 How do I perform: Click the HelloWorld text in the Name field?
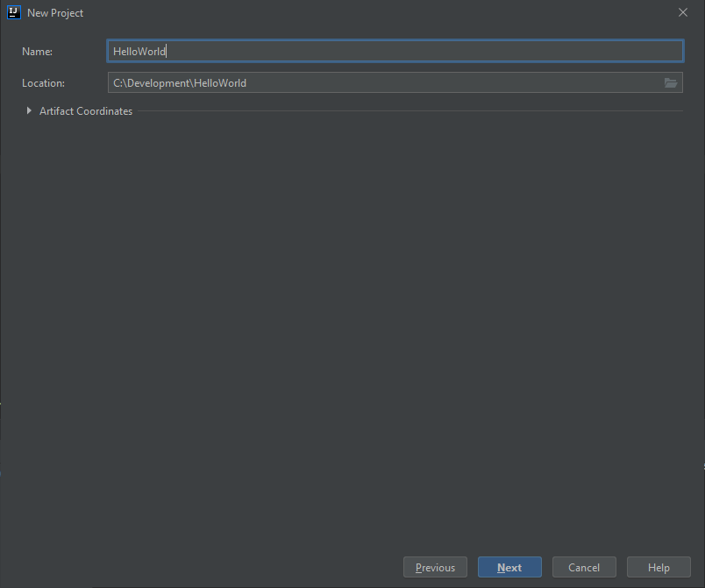click(x=139, y=51)
